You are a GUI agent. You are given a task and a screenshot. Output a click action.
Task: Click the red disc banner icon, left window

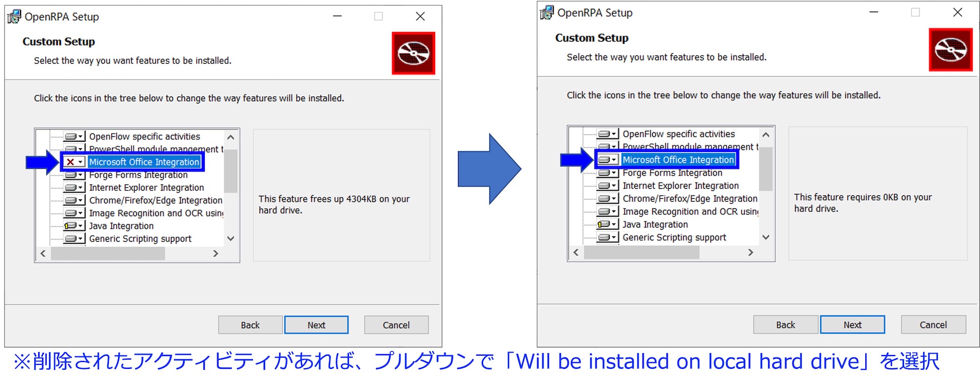413,53
